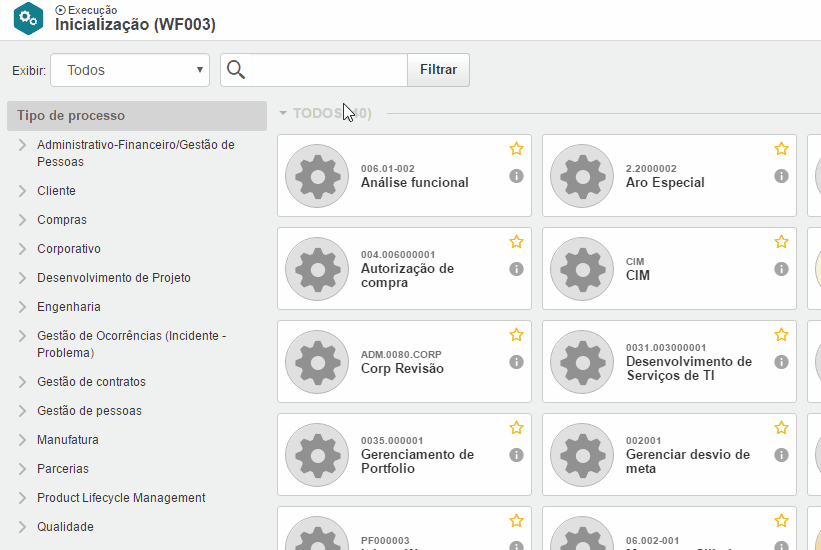Image resolution: width=821 pixels, height=550 pixels.
Task: Open the Exibir dropdown showing Todos
Action: point(130,70)
